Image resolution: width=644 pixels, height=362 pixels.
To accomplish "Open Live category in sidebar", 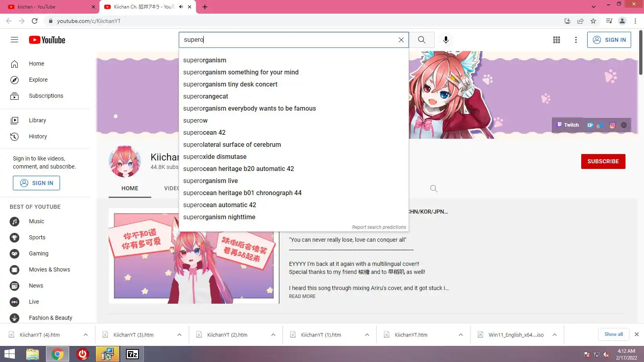I will [45, 302].
